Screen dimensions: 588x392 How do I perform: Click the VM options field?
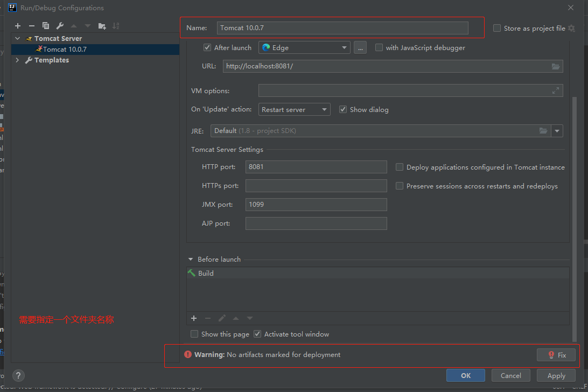(x=411, y=90)
